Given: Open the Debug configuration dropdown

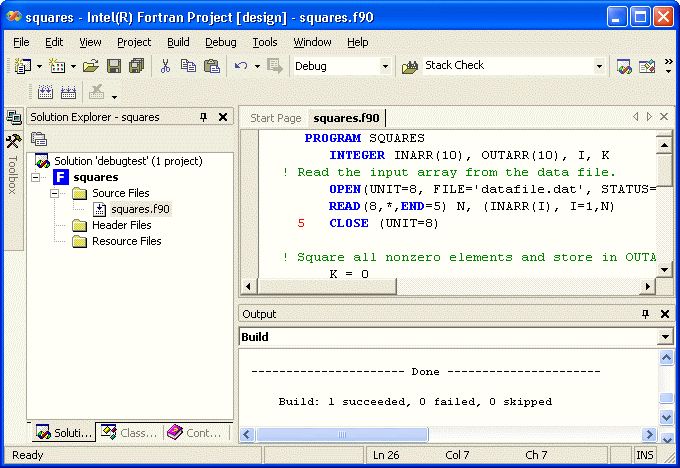Looking at the screenshot, I should [385, 66].
